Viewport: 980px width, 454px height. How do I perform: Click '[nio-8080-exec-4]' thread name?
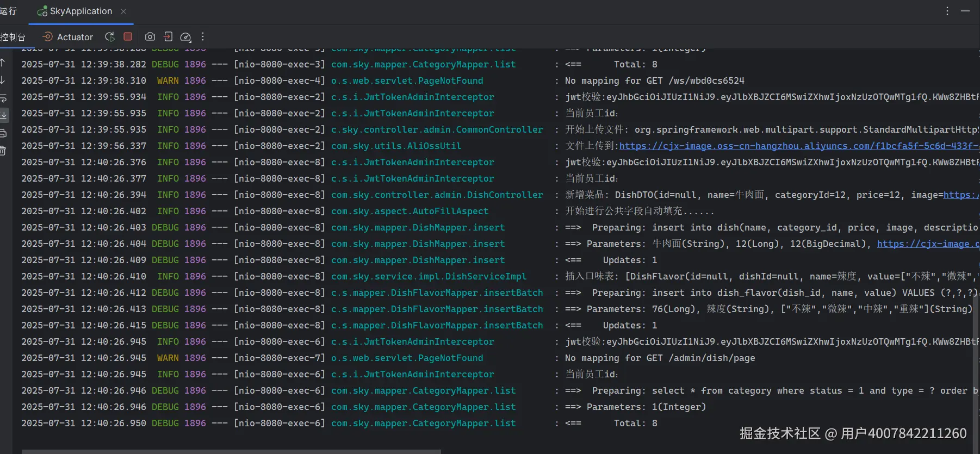[x=280, y=80]
